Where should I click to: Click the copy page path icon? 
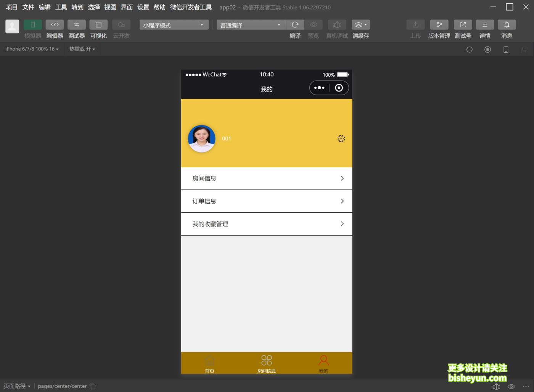click(93, 386)
